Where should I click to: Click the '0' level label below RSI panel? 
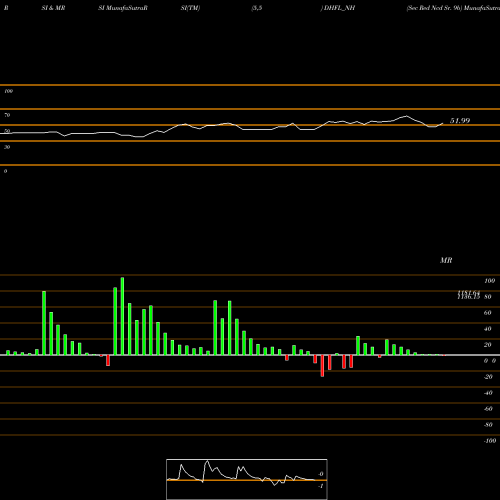pos(5,171)
